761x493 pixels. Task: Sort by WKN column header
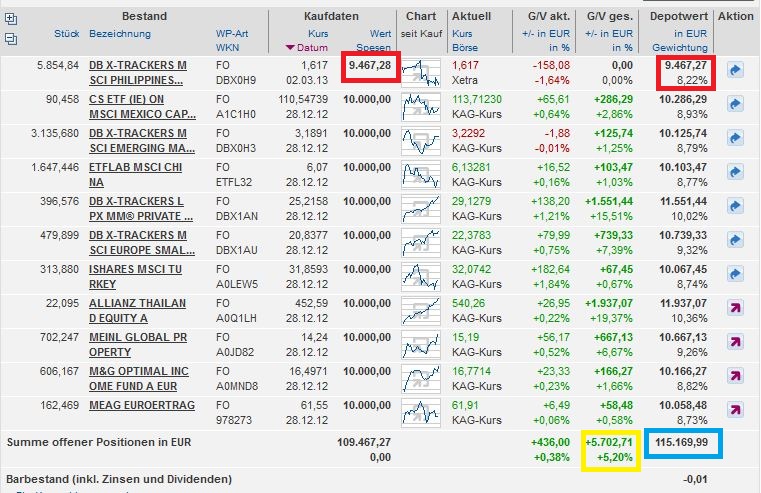click(228, 48)
